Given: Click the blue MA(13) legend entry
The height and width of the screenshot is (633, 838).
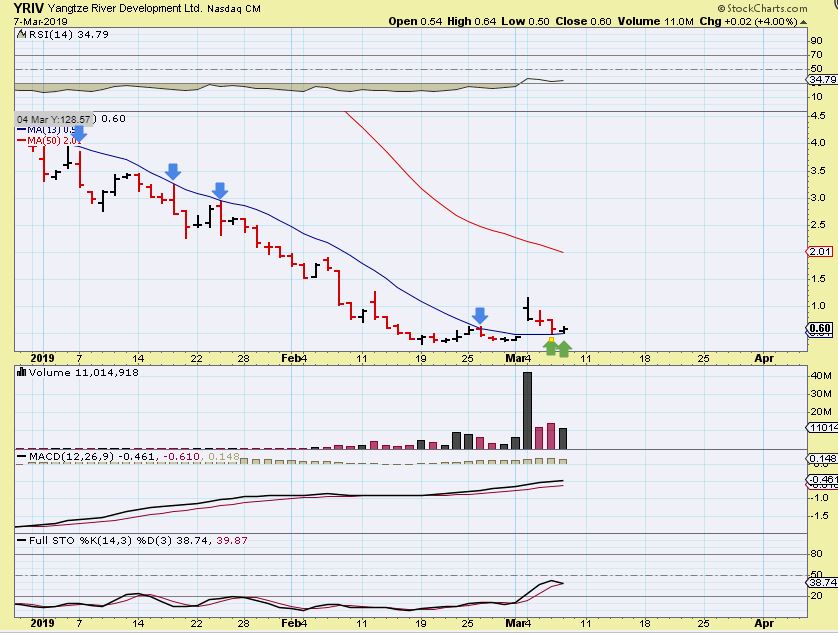Looking at the screenshot, I should [46, 129].
